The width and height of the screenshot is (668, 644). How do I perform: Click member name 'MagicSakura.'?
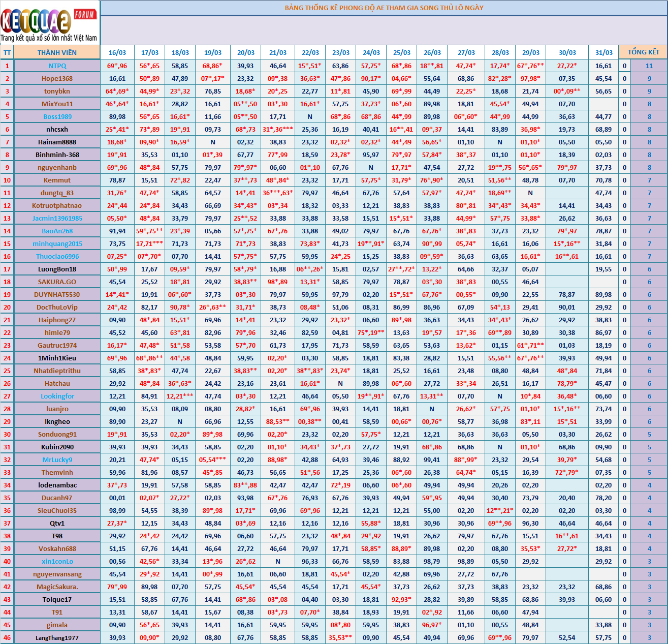(x=57, y=587)
